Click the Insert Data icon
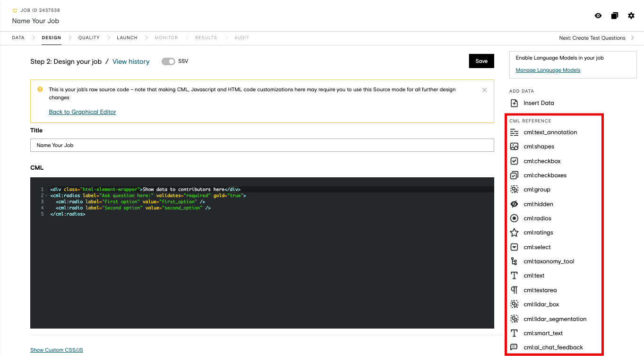The height and width of the screenshot is (356, 644). 514,103
